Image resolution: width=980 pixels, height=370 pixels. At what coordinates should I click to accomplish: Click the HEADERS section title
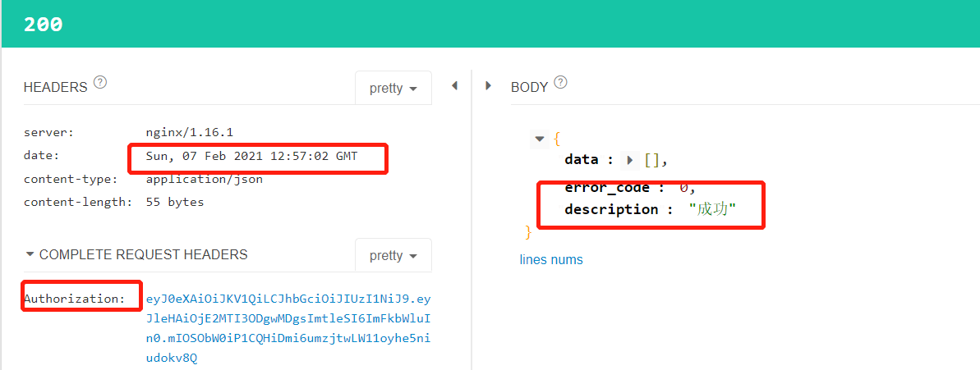56,88
